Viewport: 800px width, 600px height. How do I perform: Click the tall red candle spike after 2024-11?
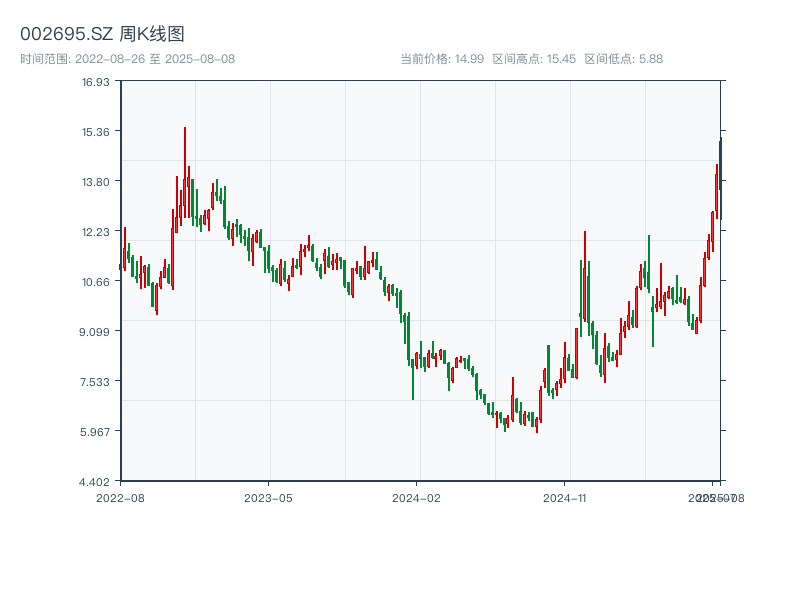pos(585,276)
